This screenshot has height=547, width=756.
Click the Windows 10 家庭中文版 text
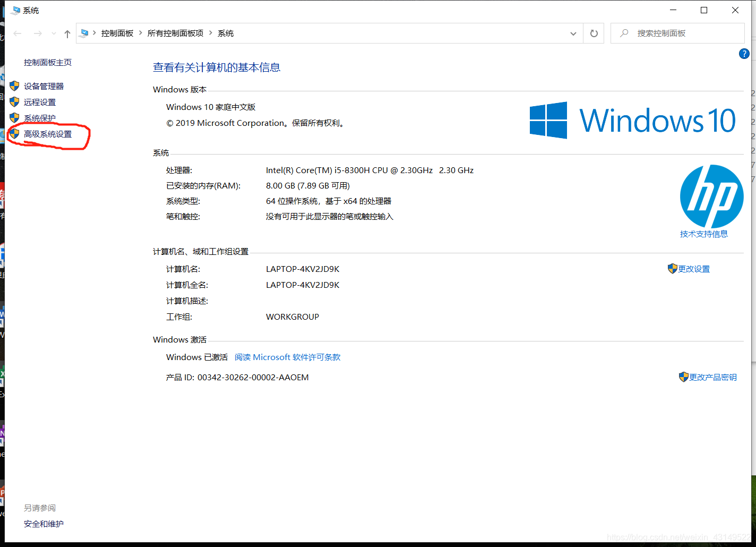pos(211,107)
